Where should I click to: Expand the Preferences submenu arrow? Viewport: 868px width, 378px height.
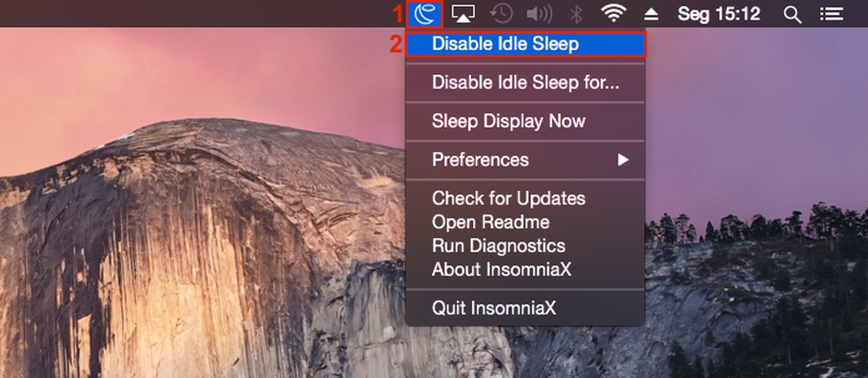[623, 159]
